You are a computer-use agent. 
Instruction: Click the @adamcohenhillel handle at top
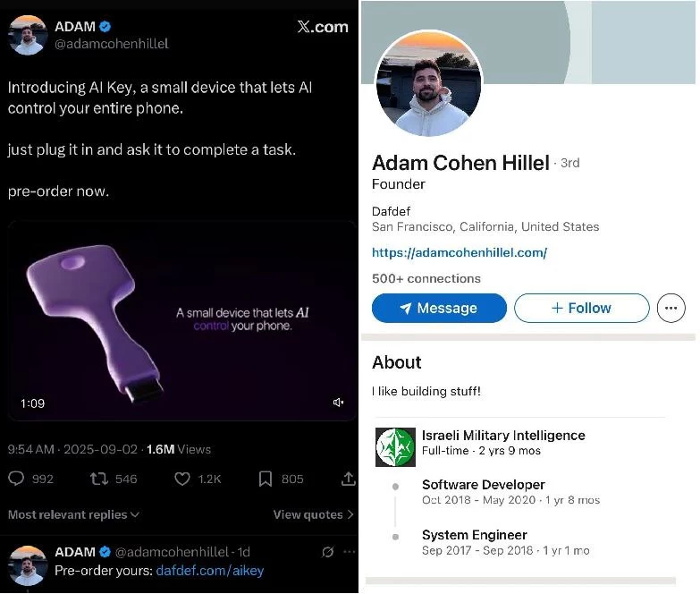pos(112,44)
